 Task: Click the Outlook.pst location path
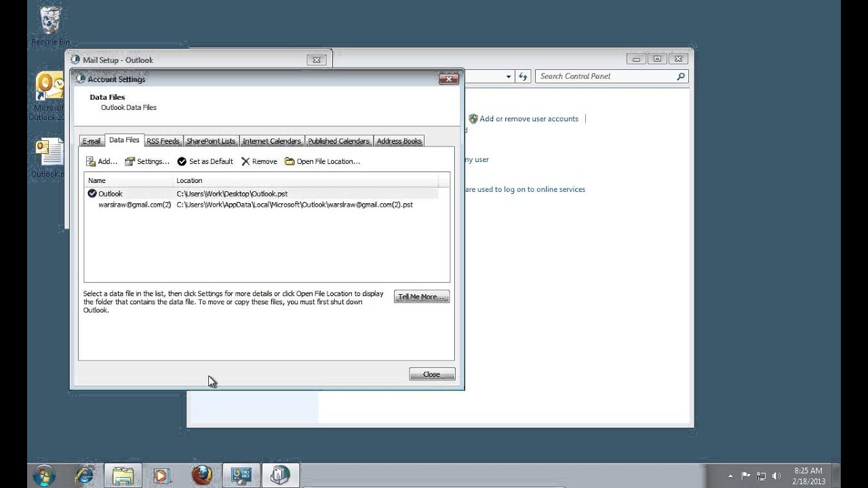click(x=232, y=193)
